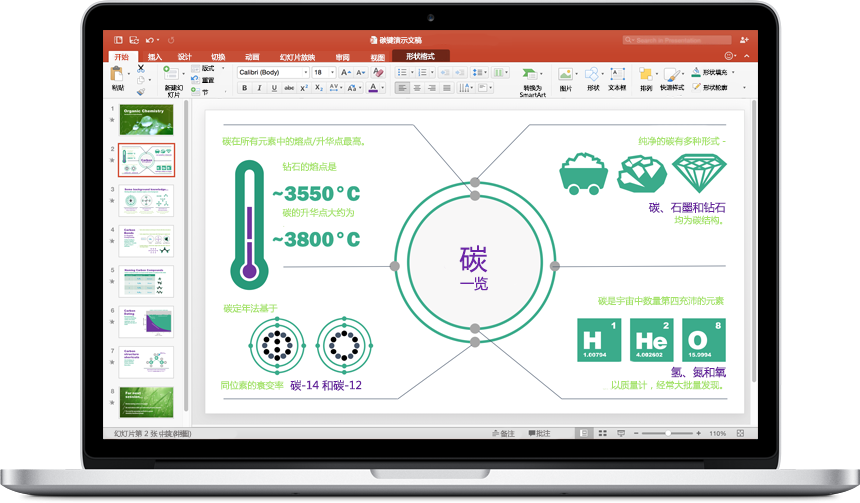Set text alignment to left
Screen dimensions: 860x503
(402, 88)
